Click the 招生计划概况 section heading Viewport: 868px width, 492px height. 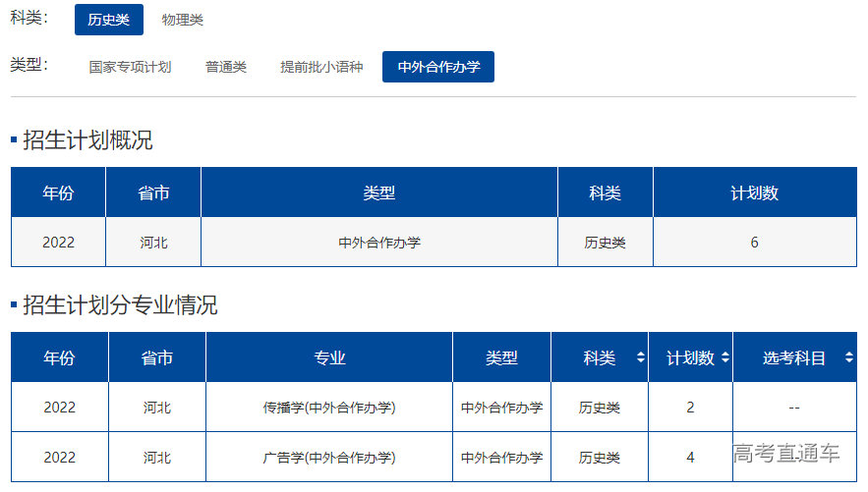click(87, 139)
